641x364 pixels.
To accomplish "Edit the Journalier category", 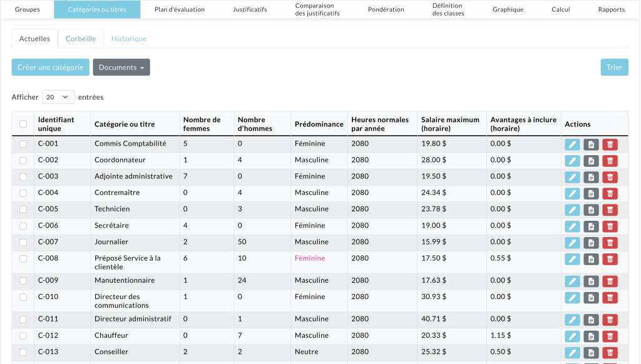I will (x=572, y=243).
